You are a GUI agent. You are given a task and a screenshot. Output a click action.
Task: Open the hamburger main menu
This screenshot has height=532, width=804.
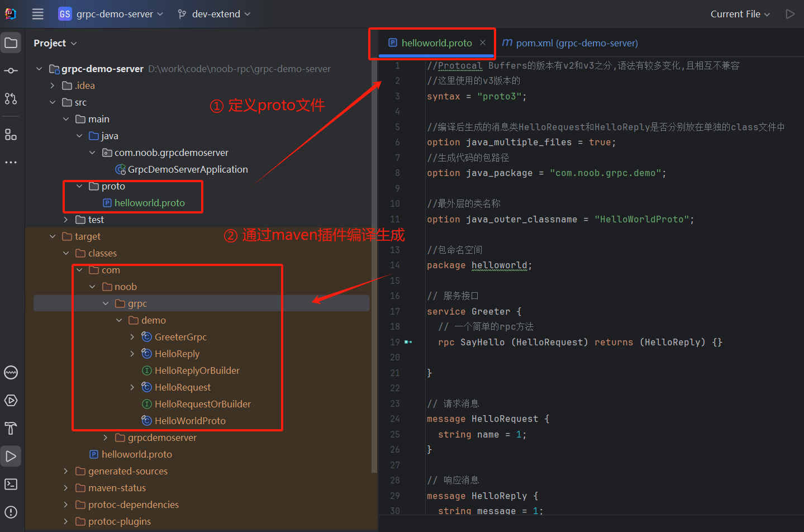click(37, 14)
